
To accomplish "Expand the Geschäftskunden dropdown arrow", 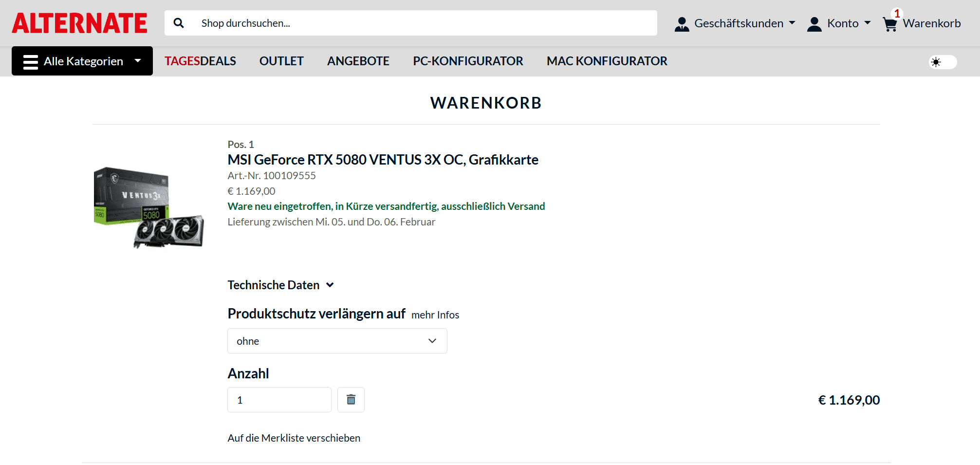I will pyautogui.click(x=792, y=23).
